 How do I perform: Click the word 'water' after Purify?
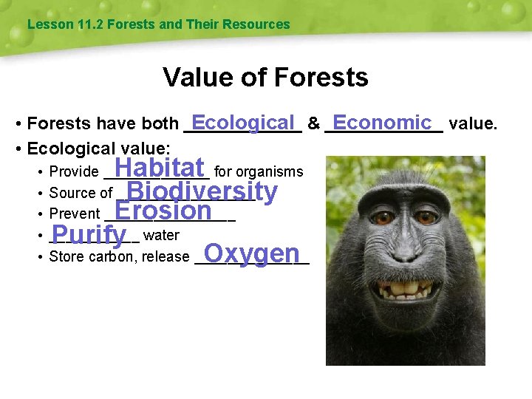pos(161,235)
